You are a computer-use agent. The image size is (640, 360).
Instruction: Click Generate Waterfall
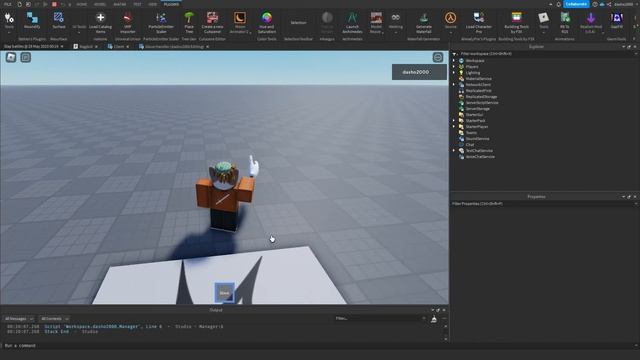click(424, 22)
